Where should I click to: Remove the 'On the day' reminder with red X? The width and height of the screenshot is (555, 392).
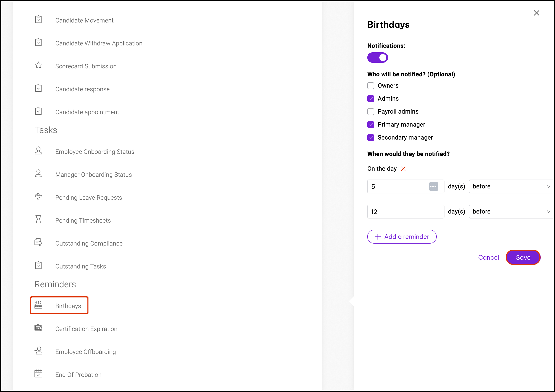[x=403, y=169]
